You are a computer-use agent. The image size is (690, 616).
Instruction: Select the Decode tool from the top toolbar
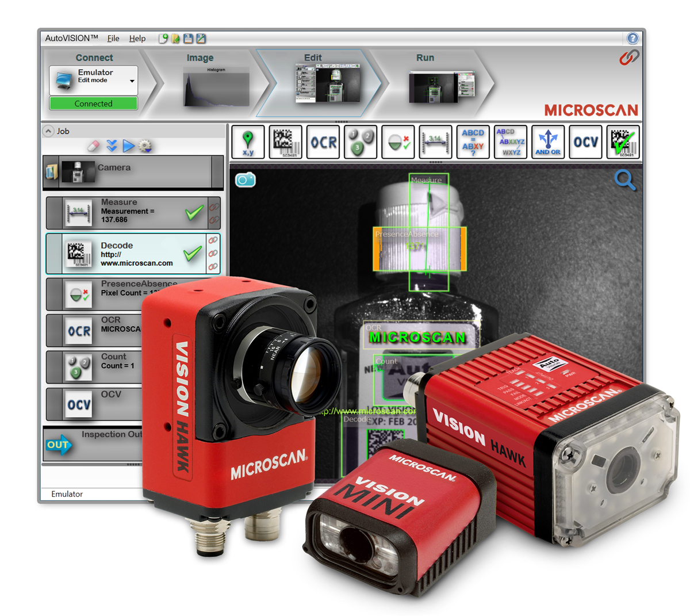point(286,142)
